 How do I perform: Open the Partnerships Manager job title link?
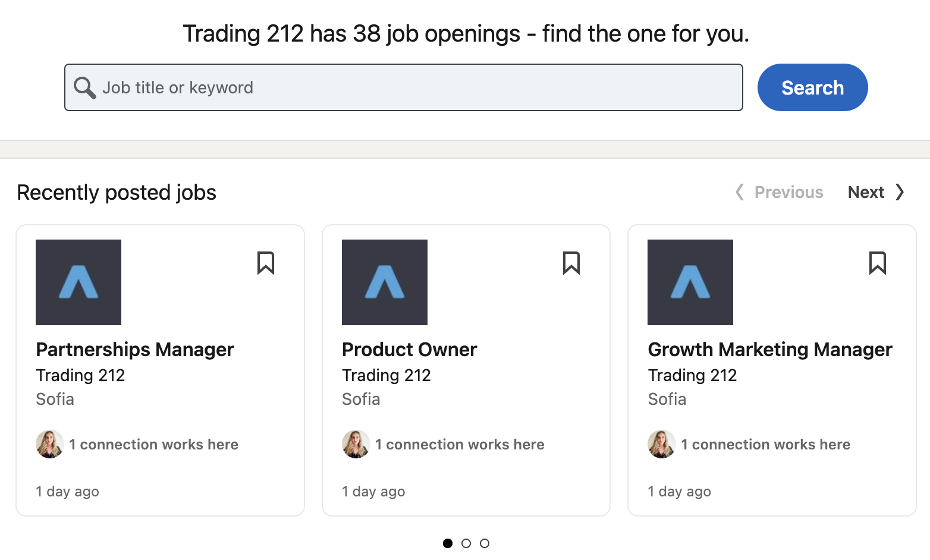(135, 350)
